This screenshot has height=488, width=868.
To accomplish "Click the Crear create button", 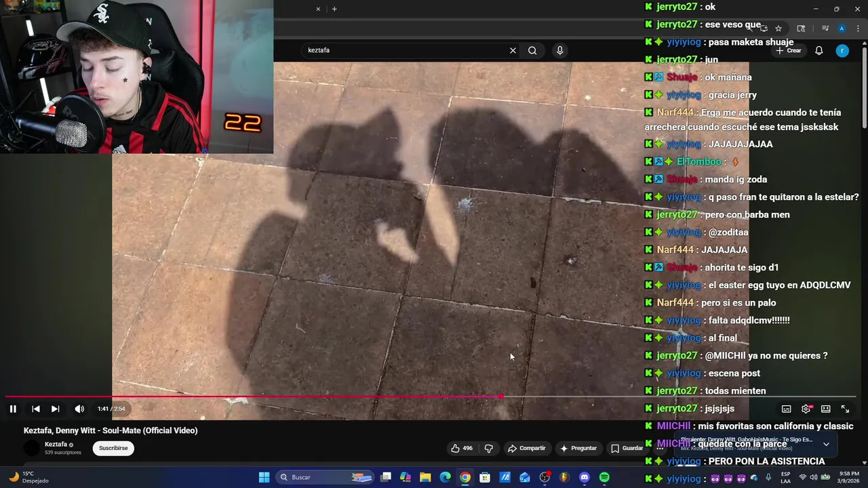I will [x=789, y=50].
